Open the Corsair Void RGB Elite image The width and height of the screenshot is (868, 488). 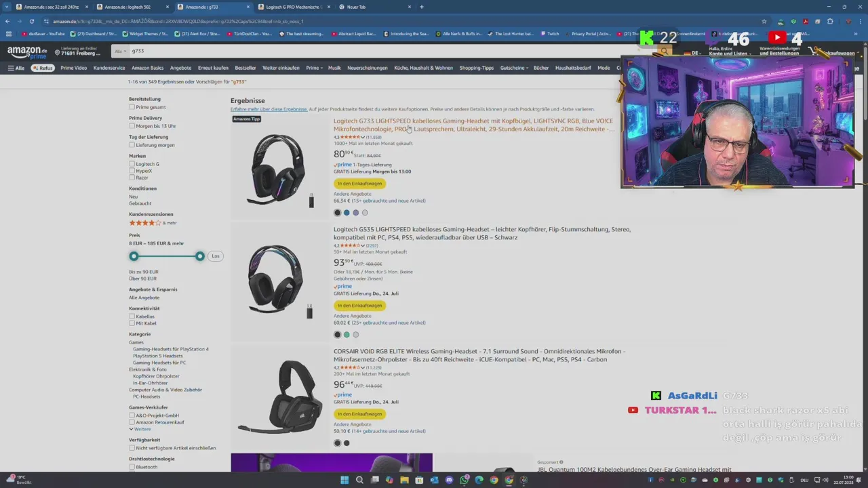coord(279,396)
